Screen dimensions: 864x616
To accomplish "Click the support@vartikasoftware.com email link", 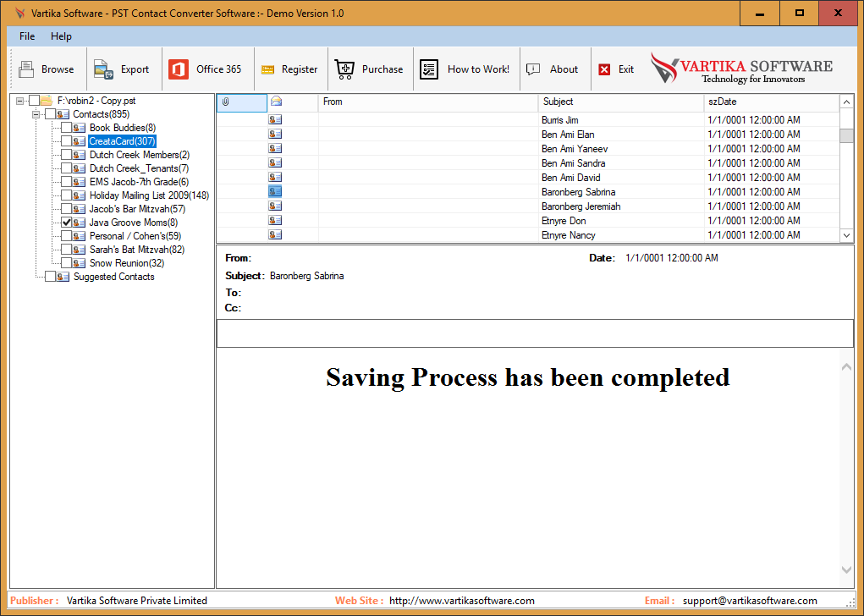I will [750, 601].
